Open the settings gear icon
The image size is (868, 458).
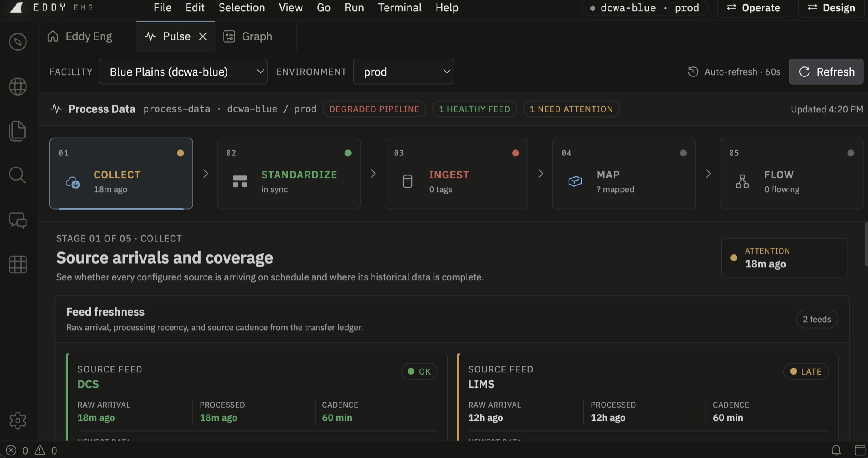[x=18, y=420]
